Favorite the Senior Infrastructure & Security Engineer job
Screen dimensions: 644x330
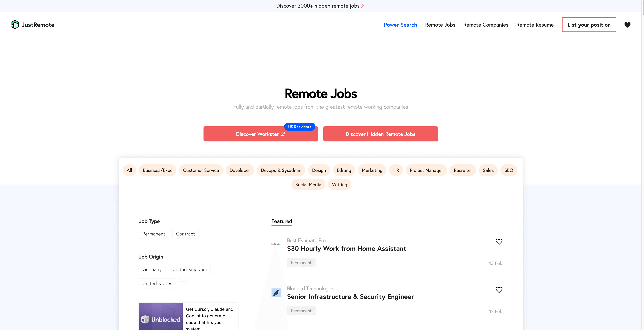pyautogui.click(x=499, y=290)
